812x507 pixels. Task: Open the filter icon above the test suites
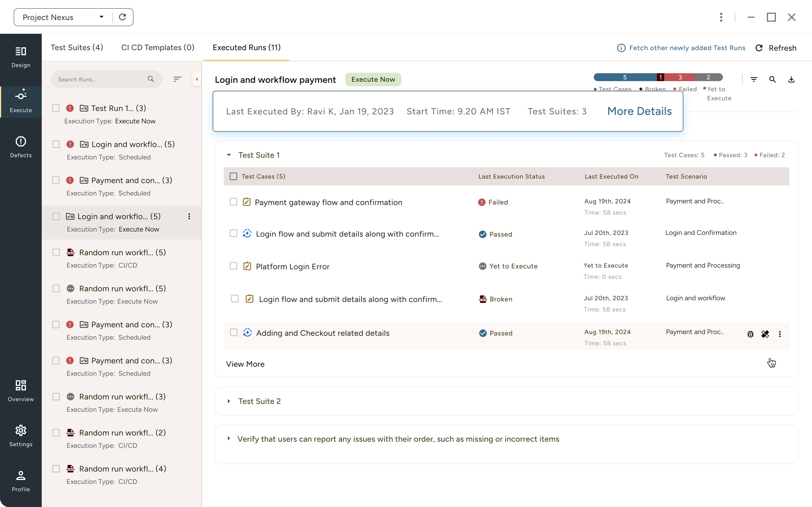click(x=754, y=79)
